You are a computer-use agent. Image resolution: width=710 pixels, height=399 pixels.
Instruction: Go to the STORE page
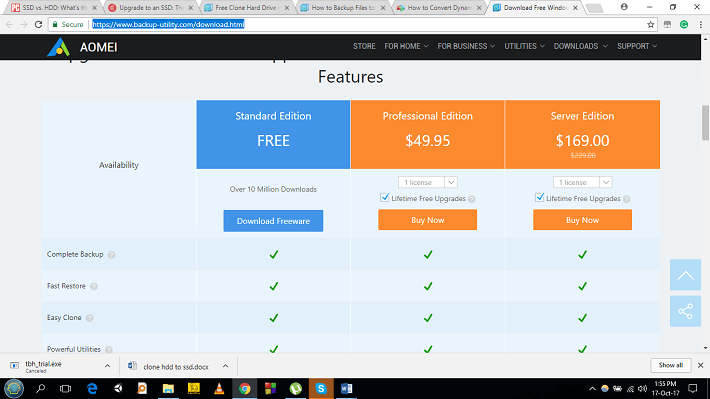tap(364, 46)
